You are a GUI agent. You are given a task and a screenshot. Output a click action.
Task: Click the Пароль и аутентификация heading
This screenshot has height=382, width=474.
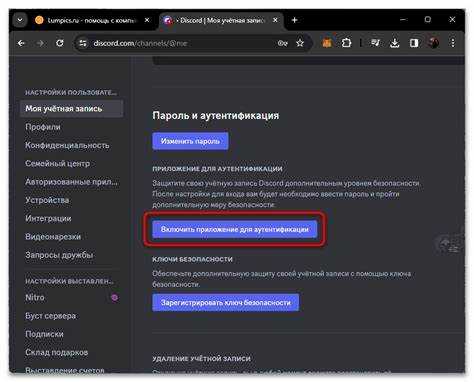point(216,116)
